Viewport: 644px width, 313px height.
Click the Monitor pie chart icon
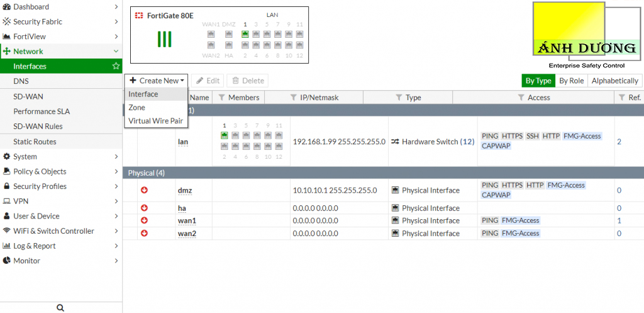[x=6, y=261]
